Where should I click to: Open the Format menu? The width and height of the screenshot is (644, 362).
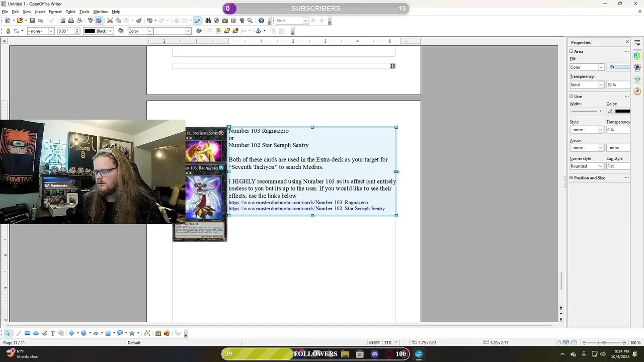point(55,12)
